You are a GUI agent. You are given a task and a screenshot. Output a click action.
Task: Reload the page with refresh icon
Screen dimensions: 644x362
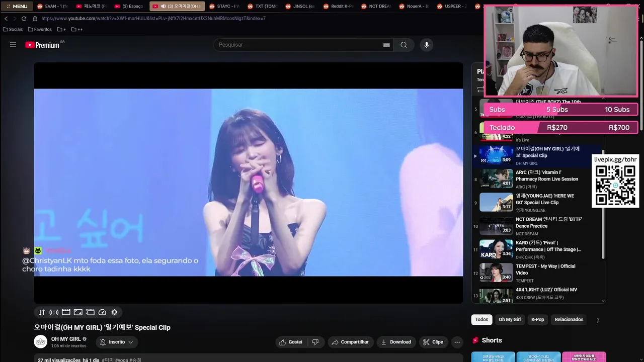pos(24,19)
